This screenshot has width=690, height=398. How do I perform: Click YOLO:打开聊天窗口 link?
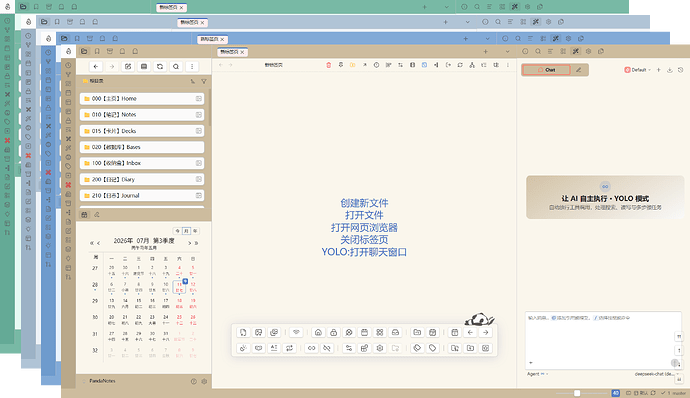pos(364,252)
